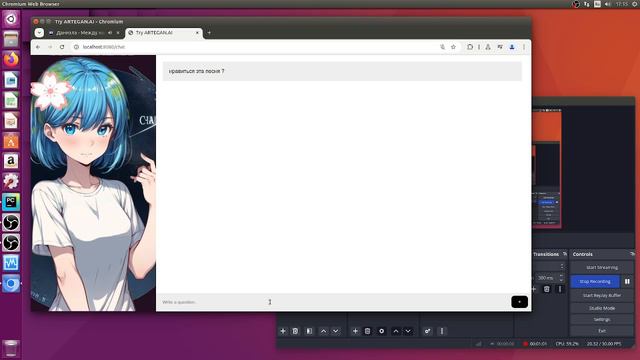Viewport: 640px width, 360px height.
Task: Open System Settings from the dock
Action: 11,182
